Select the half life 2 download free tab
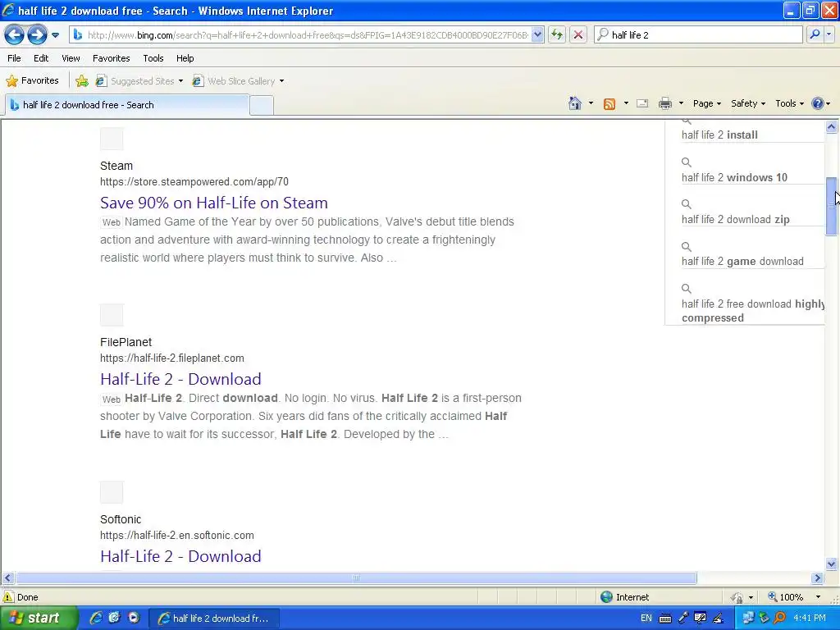This screenshot has width=840, height=630. (x=127, y=105)
